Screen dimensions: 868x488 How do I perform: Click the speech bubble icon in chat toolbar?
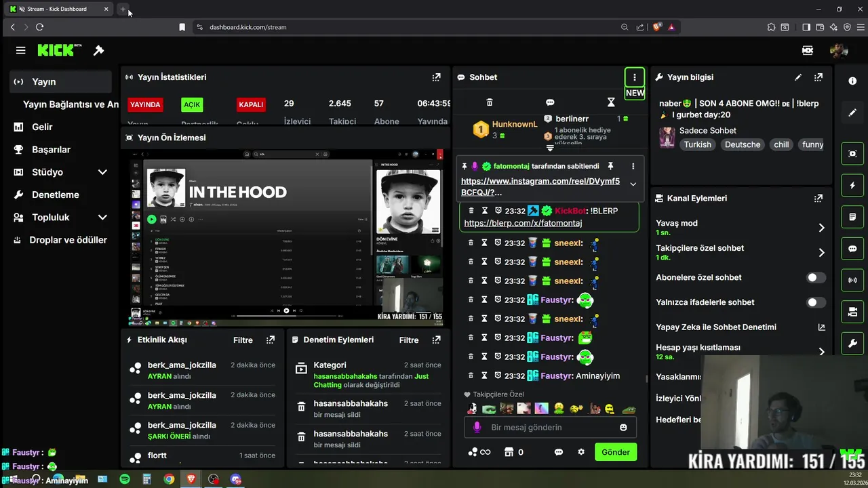click(550, 102)
